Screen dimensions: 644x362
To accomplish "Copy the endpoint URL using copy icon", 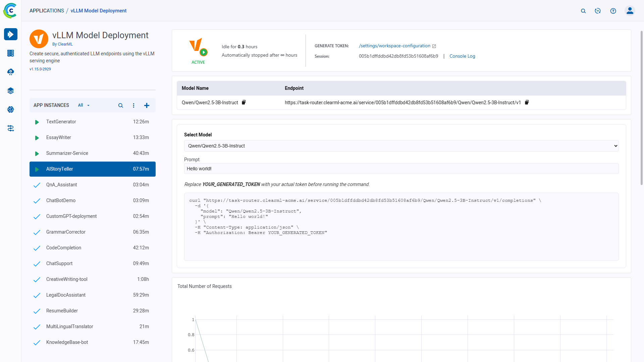I will pyautogui.click(x=526, y=102).
